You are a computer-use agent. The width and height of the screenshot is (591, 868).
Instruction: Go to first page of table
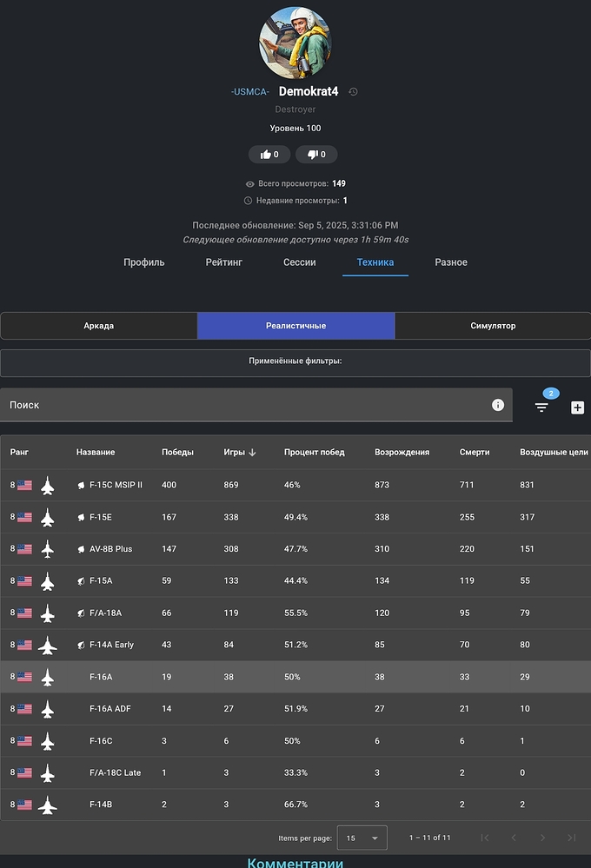coord(485,838)
